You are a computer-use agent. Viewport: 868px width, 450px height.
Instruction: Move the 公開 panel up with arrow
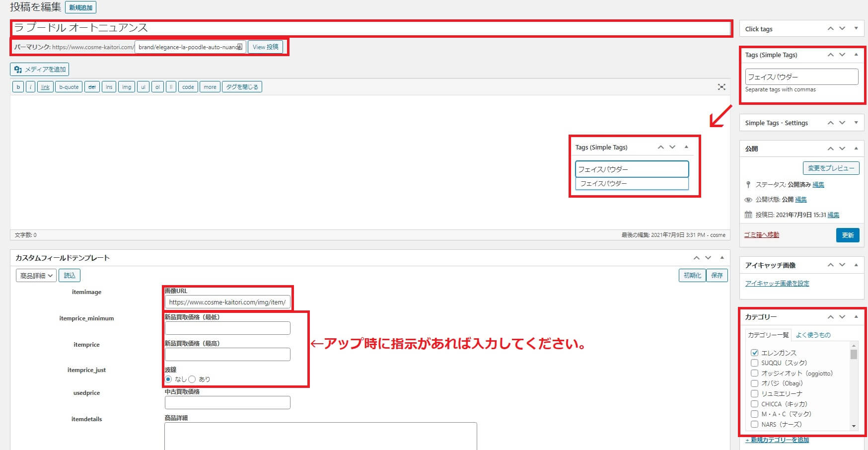[830, 149]
